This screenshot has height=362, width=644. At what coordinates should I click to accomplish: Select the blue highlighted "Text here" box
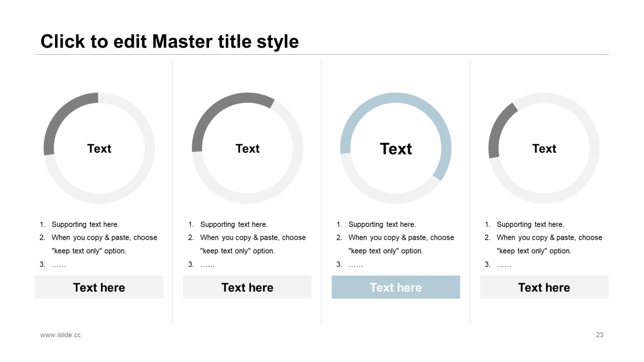pos(395,287)
